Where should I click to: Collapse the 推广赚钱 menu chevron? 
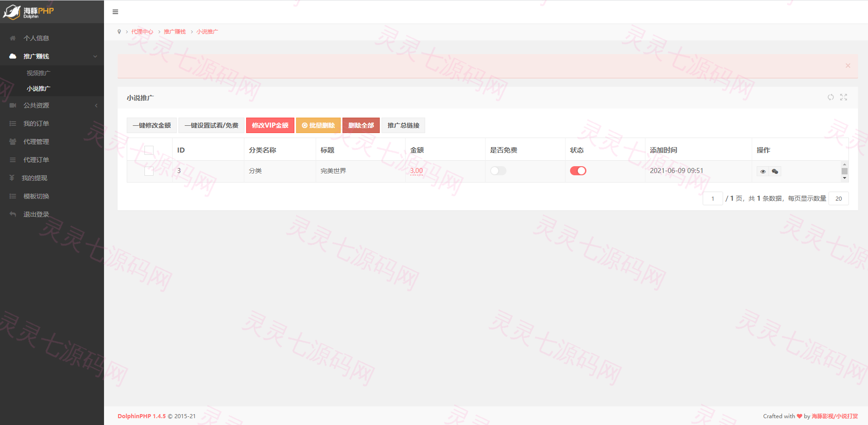pyautogui.click(x=95, y=56)
